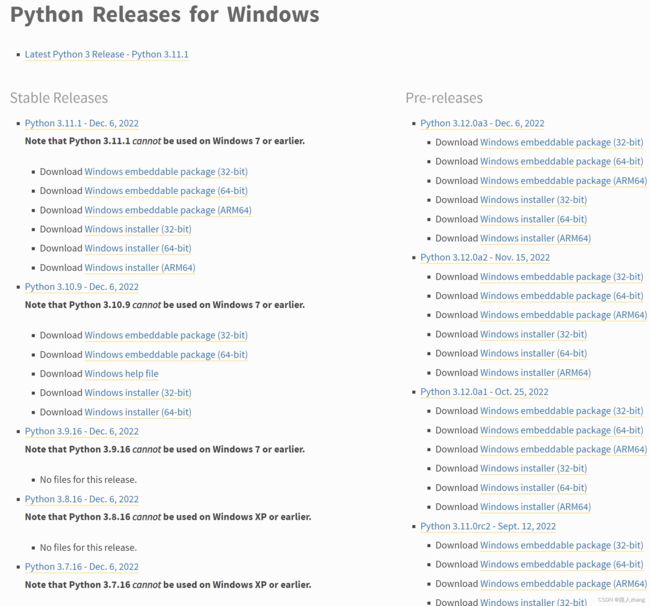The width and height of the screenshot is (650, 606).
Task: Download Python 3.11.1 embeddable package (64-bit)
Action: [x=166, y=191]
